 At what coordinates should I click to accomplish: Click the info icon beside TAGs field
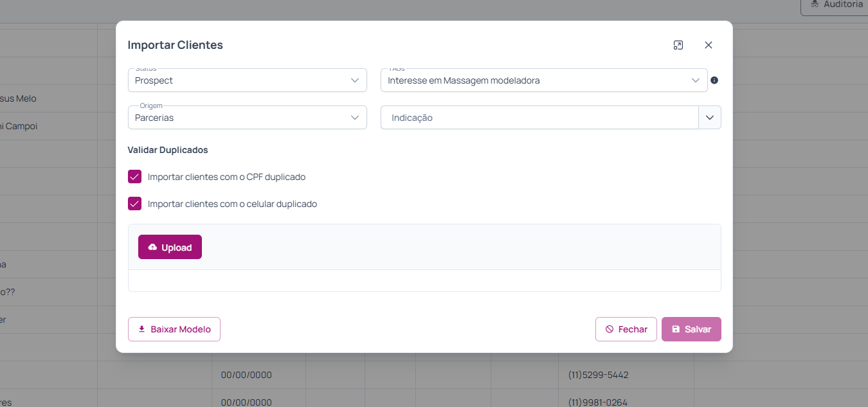[x=714, y=80]
